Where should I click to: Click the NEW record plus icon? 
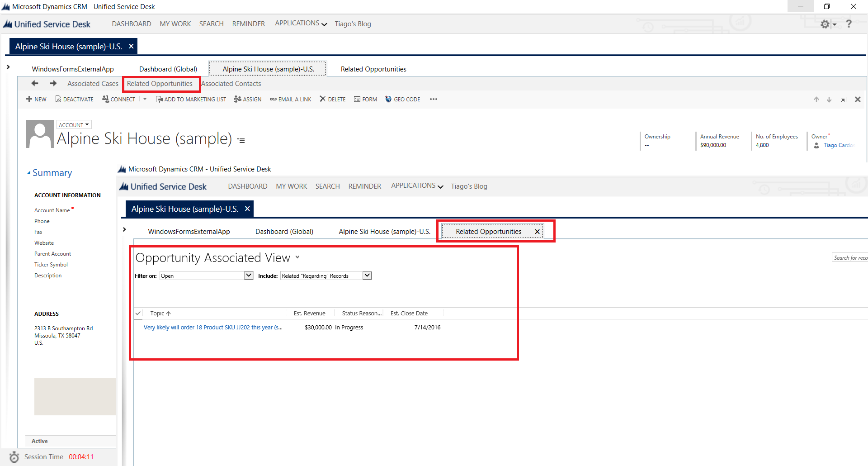click(29, 99)
